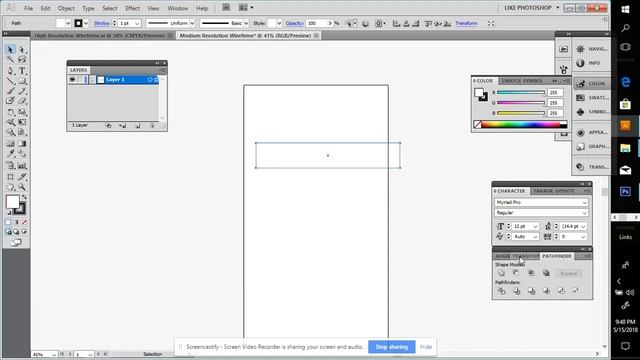
Task: Open the font size 12 pt dropdown
Action: pos(535,226)
